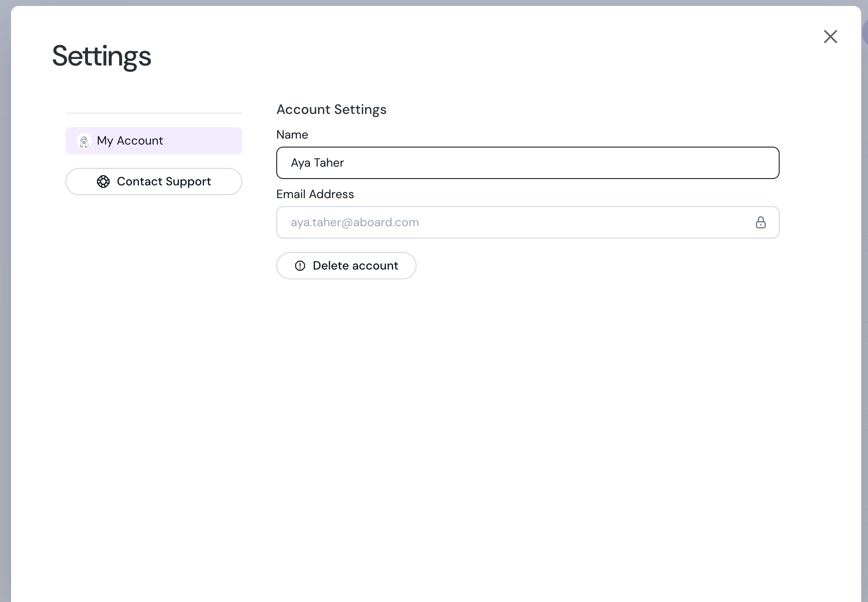
Task: Click the avatar icon beside My Account
Action: point(84,141)
